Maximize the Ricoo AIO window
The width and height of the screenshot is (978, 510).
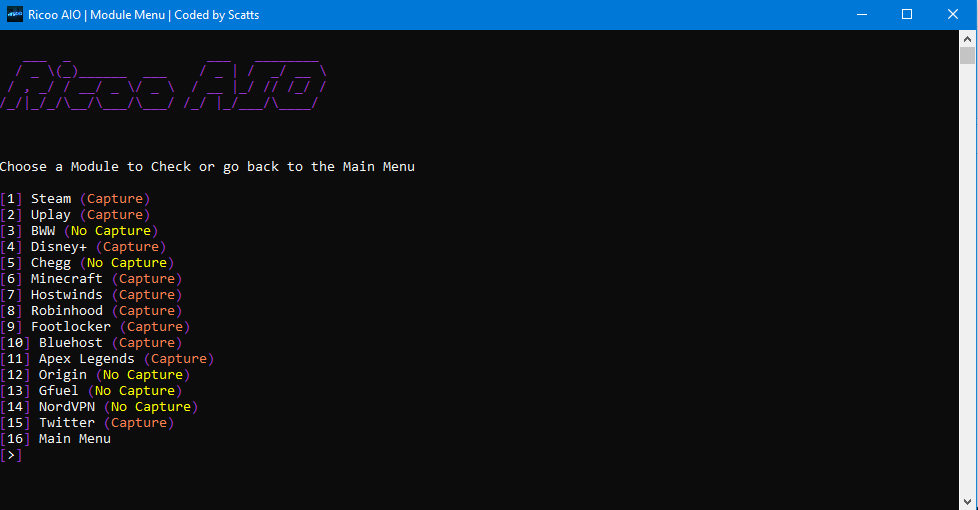point(907,14)
